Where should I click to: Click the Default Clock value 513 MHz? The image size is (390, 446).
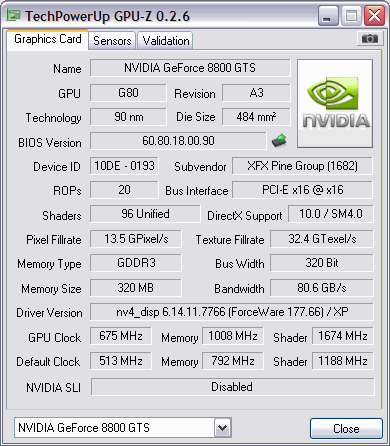121,361
